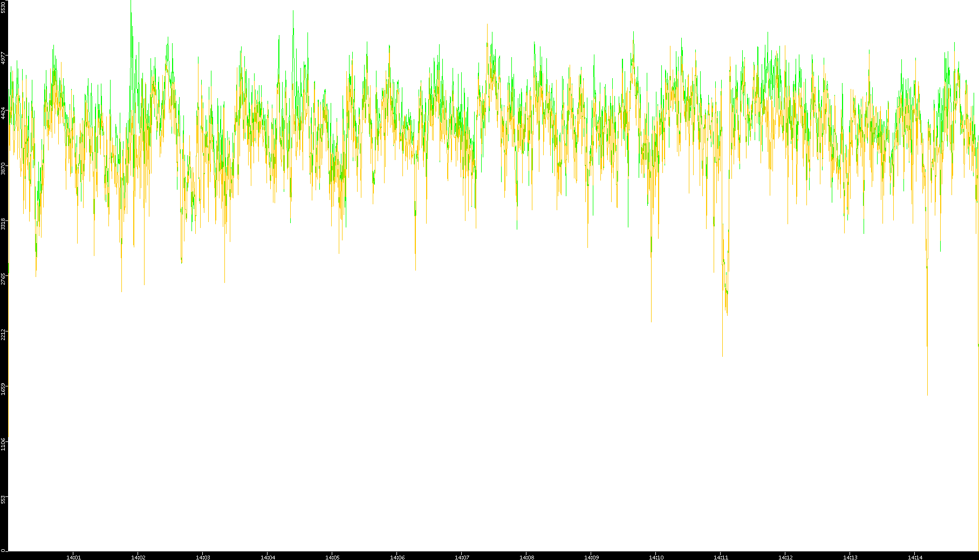Select the 1106 vertical axis label
This screenshot has width=979, height=560.
tap(4, 444)
